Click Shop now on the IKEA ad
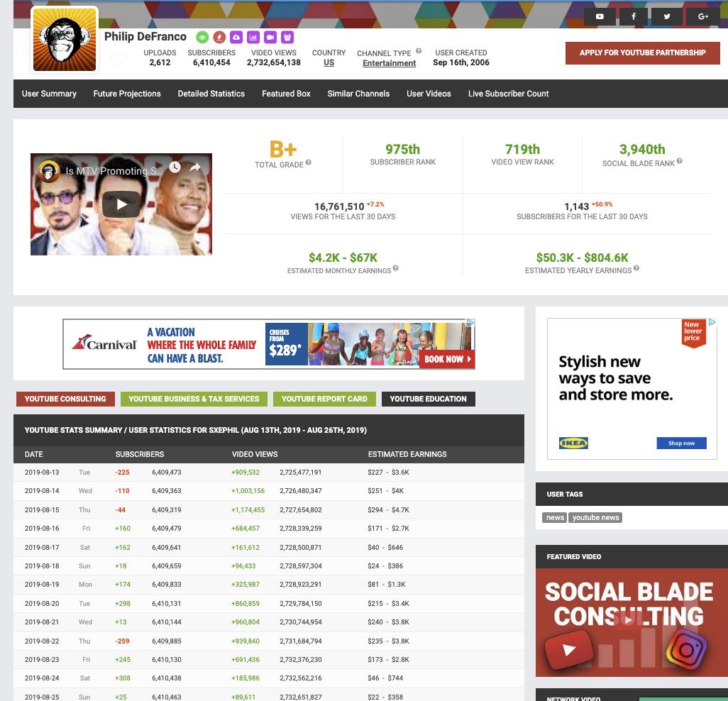Viewport: 728px width, 701px height. (x=681, y=443)
